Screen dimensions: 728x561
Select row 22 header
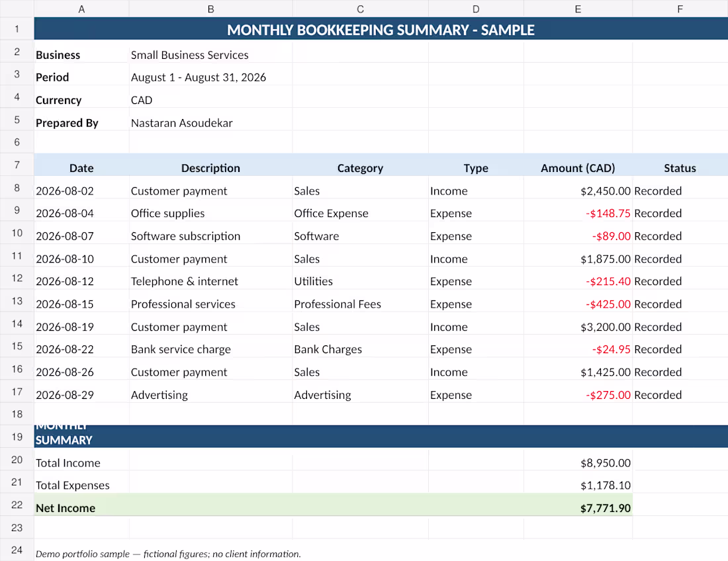pos(17,505)
